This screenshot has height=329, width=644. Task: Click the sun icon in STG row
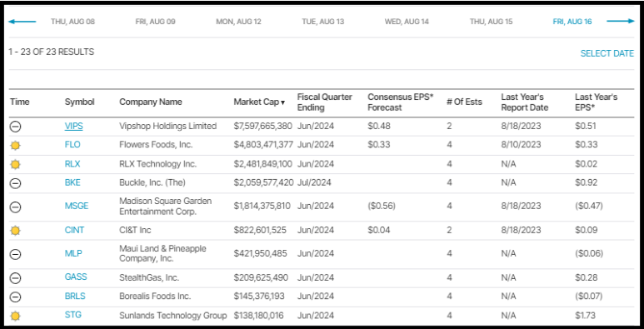[15, 316]
